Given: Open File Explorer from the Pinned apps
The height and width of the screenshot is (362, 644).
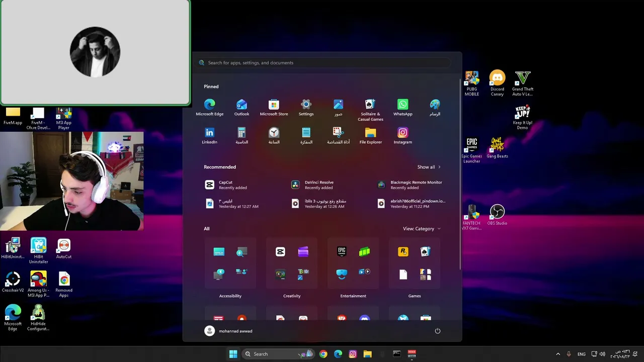Looking at the screenshot, I should click(370, 136).
